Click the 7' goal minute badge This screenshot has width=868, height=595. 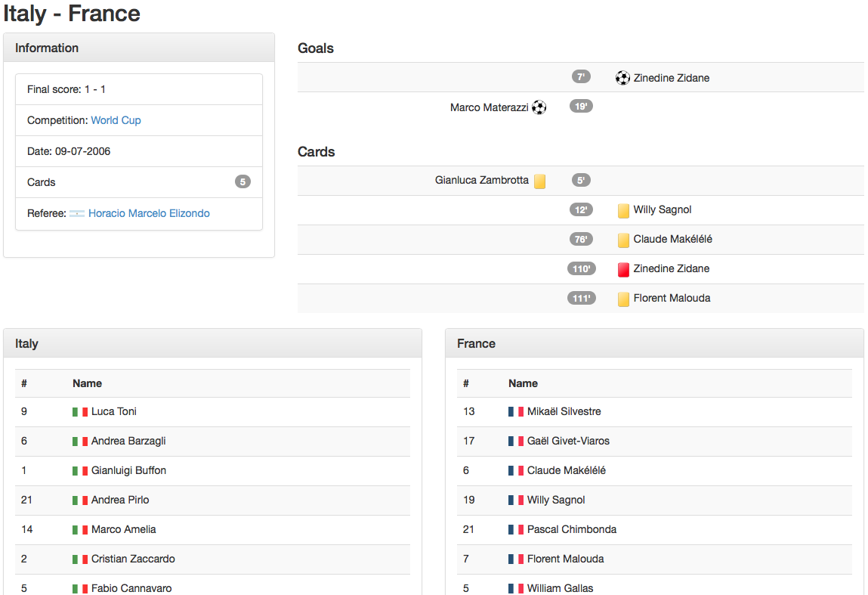tap(581, 77)
